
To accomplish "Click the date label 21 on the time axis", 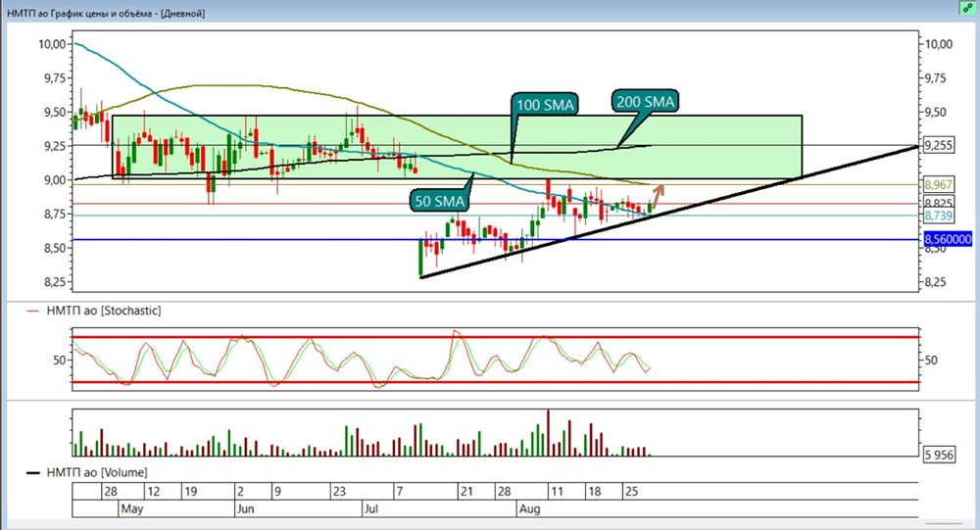I will click(x=466, y=491).
